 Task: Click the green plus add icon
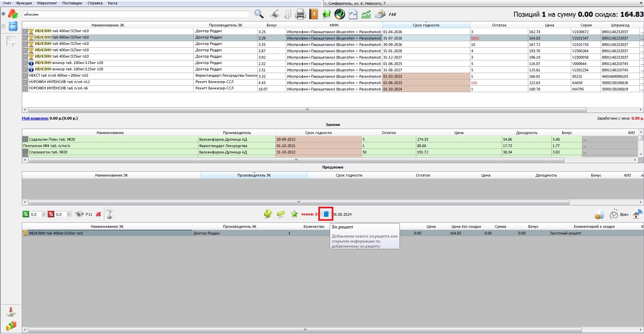[268, 214]
